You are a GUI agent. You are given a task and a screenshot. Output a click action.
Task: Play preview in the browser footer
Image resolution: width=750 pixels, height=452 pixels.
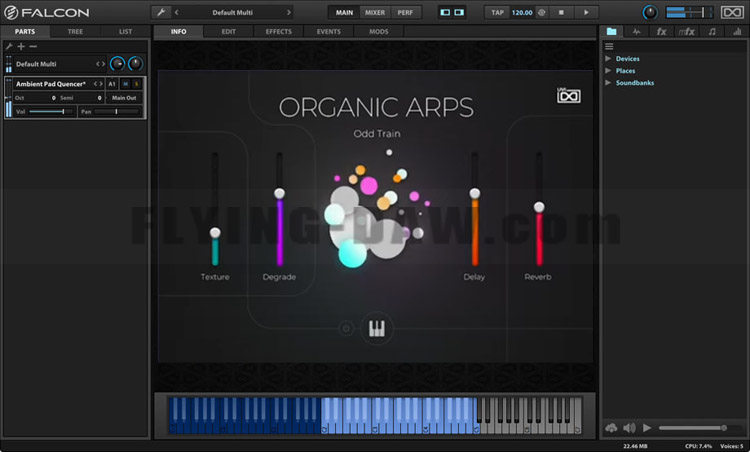[647, 428]
